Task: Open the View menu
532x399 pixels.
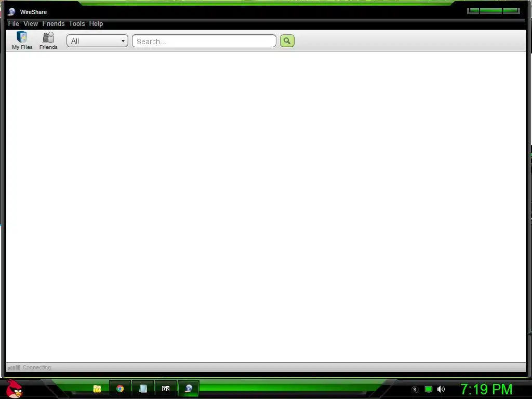Action: click(x=31, y=24)
